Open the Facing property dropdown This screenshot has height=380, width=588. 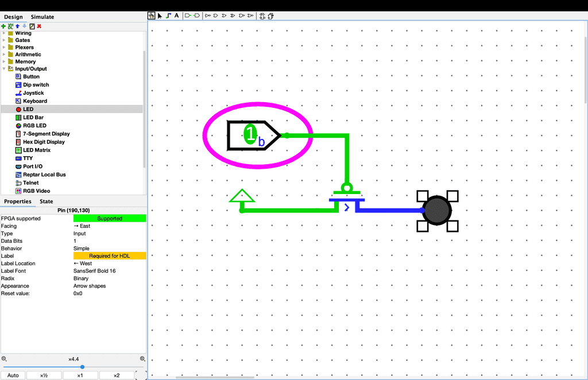[x=109, y=226]
